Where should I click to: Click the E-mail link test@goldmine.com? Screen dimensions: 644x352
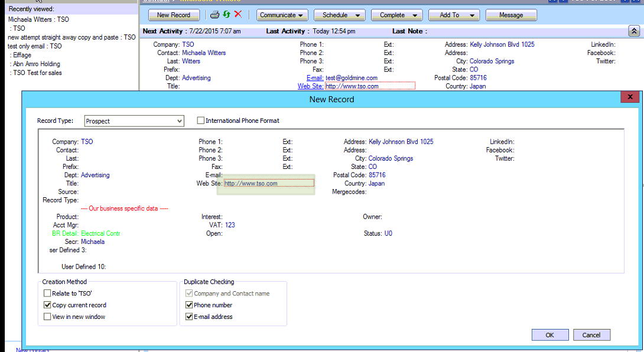(x=350, y=77)
